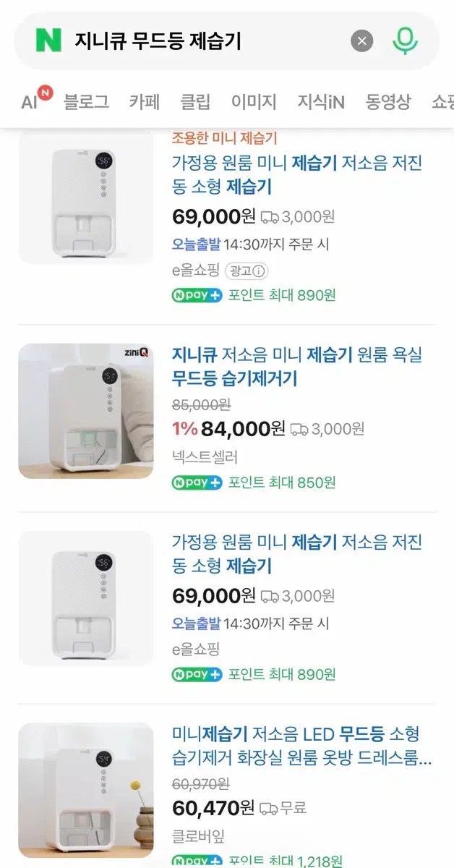This screenshot has width=454, height=868.
Task: Clear search text with the X icon
Action: click(362, 41)
